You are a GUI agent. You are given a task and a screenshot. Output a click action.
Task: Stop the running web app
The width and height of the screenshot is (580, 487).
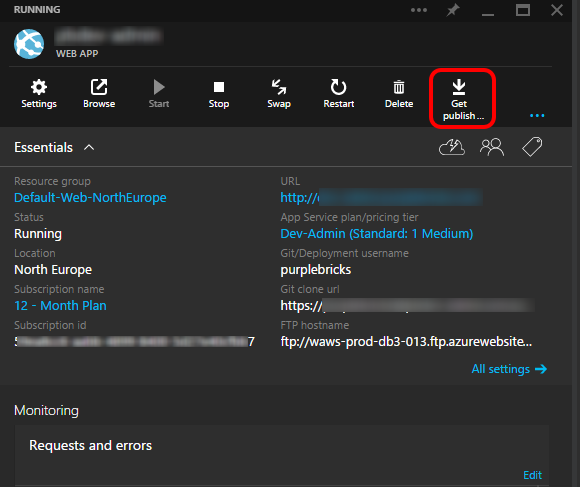pyautogui.click(x=219, y=94)
